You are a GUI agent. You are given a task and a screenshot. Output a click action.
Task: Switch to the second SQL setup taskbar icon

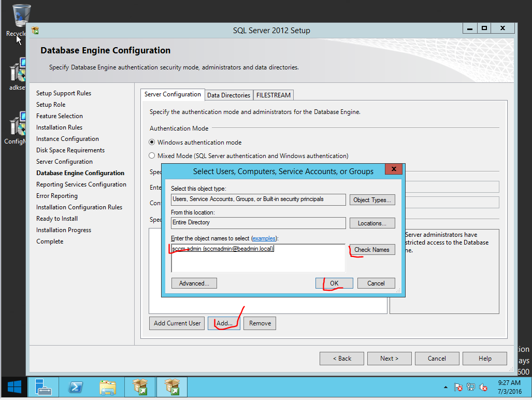tap(172, 387)
